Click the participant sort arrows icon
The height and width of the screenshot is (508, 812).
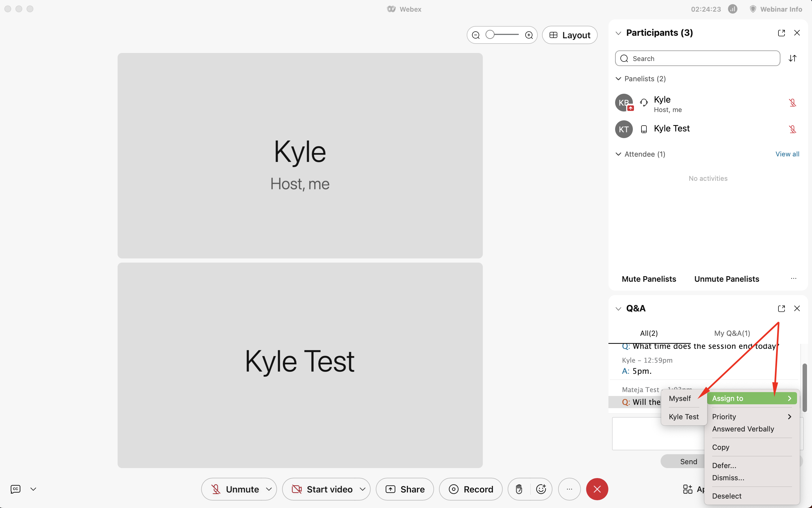click(793, 59)
